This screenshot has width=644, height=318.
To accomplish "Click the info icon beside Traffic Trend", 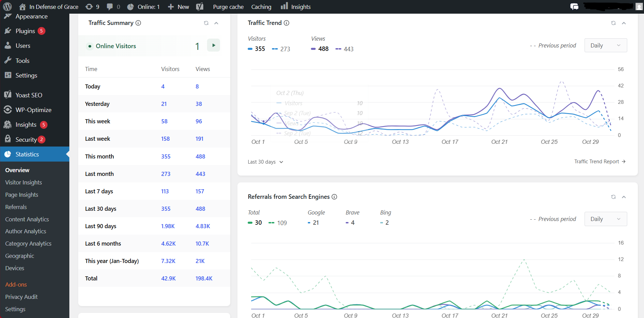I will [x=287, y=23].
